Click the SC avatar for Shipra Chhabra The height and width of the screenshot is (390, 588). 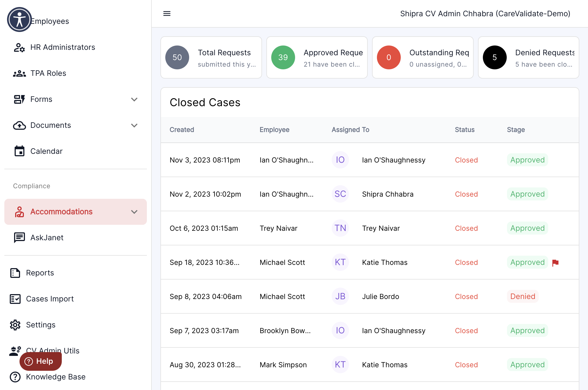(x=340, y=194)
